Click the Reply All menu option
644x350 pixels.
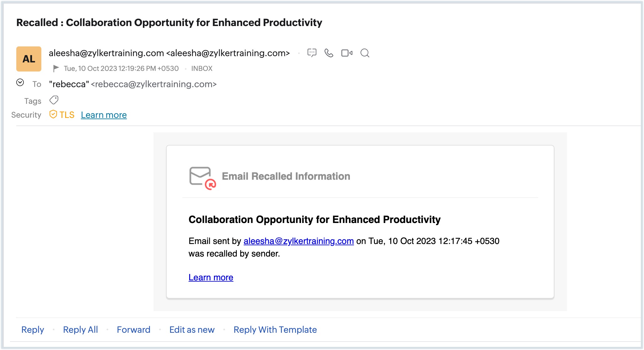[80, 329]
